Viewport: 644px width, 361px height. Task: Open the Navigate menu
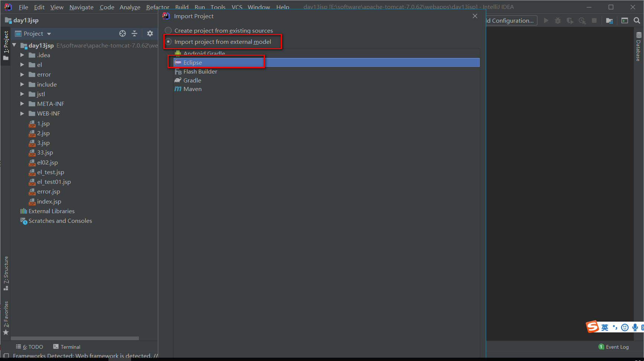pyautogui.click(x=81, y=7)
